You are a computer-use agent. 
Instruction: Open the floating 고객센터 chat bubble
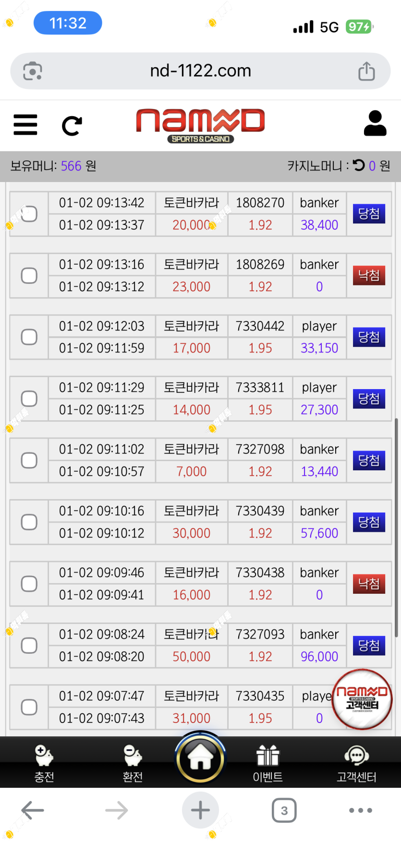pyautogui.click(x=362, y=699)
